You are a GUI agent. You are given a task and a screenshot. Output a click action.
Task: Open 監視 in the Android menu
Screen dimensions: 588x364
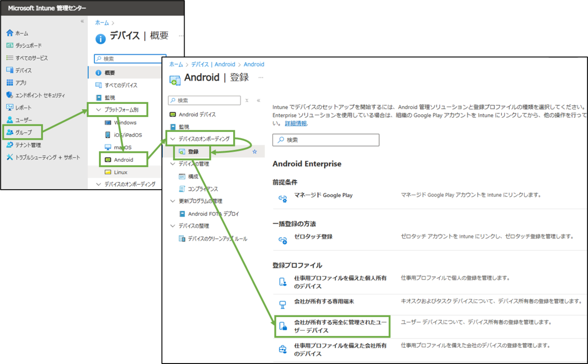[x=180, y=127]
